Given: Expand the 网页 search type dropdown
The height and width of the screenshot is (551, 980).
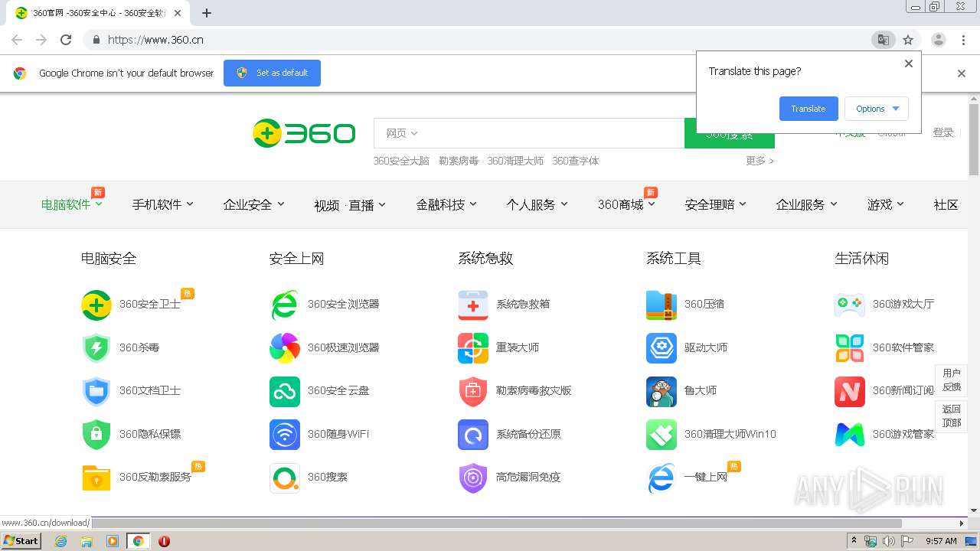Looking at the screenshot, I should (402, 133).
